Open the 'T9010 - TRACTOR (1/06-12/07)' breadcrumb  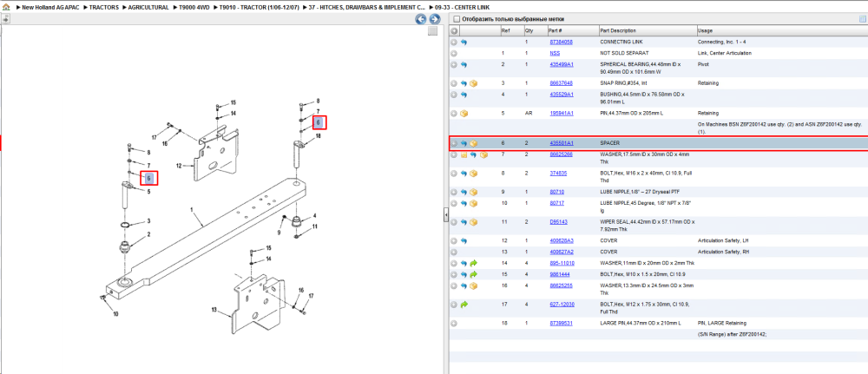259,9
